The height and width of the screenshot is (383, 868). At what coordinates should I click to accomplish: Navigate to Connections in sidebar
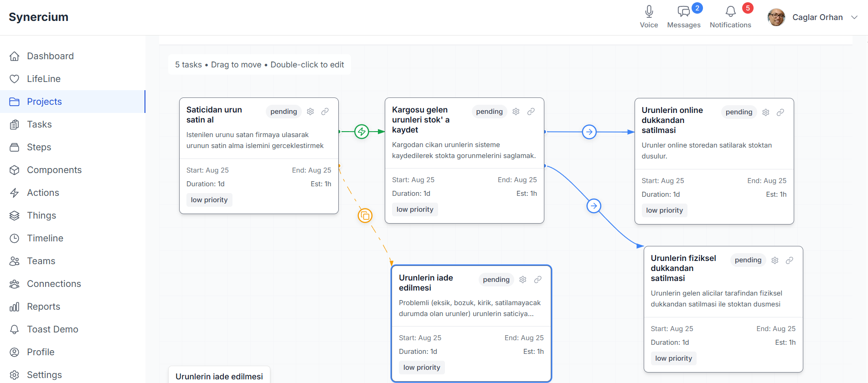54,284
